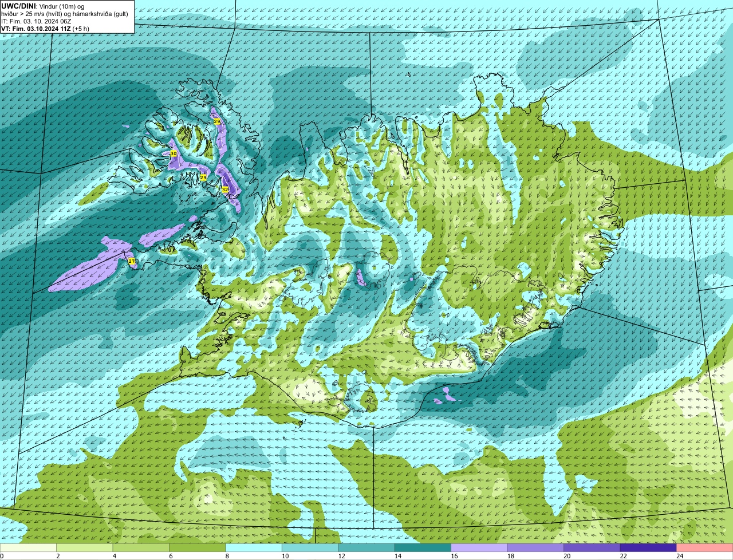Screen dimensions: 733x560
Task: Click the legend value 8
Action: (227, 556)
